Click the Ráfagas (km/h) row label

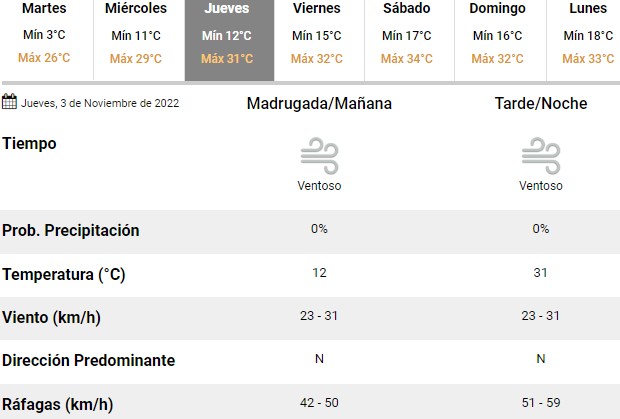pos(58,405)
